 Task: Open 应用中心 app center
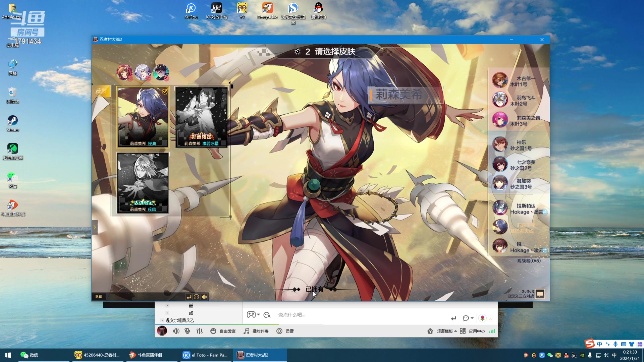pos(472,331)
